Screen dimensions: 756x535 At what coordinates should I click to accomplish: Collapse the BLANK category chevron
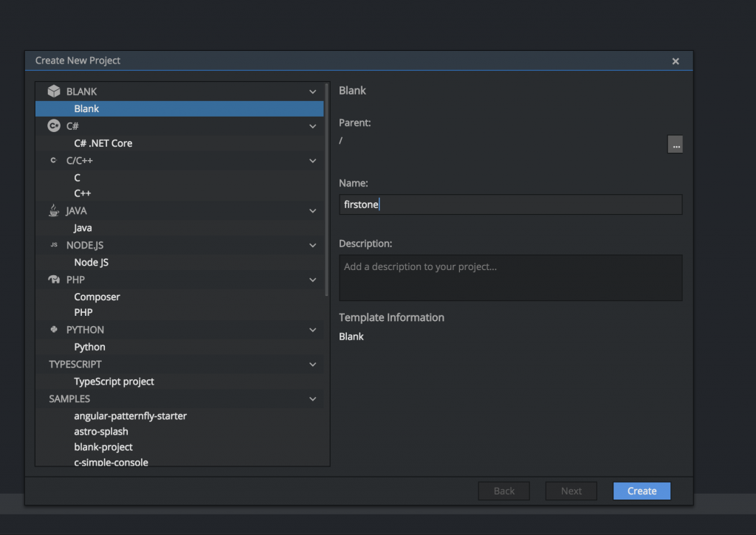[312, 91]
